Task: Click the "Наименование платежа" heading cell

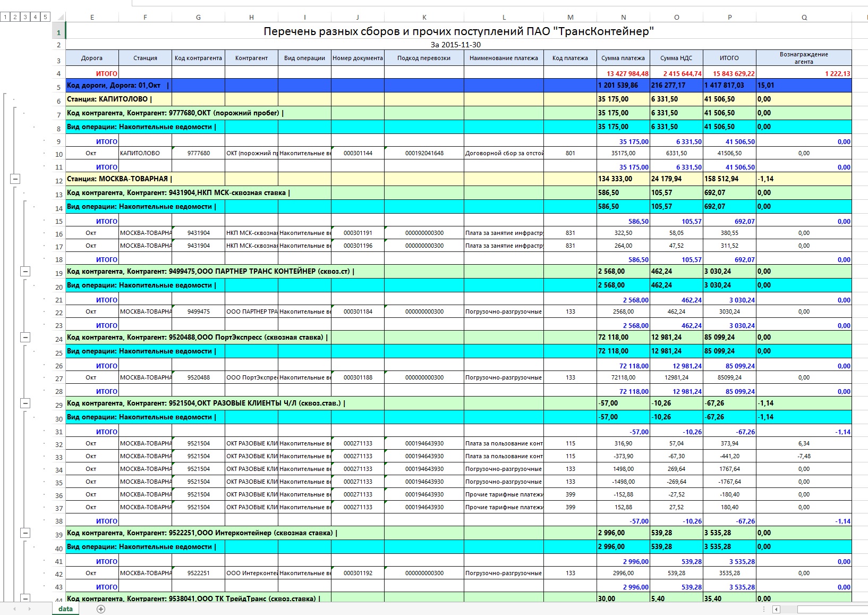Action: pos(504,58)
